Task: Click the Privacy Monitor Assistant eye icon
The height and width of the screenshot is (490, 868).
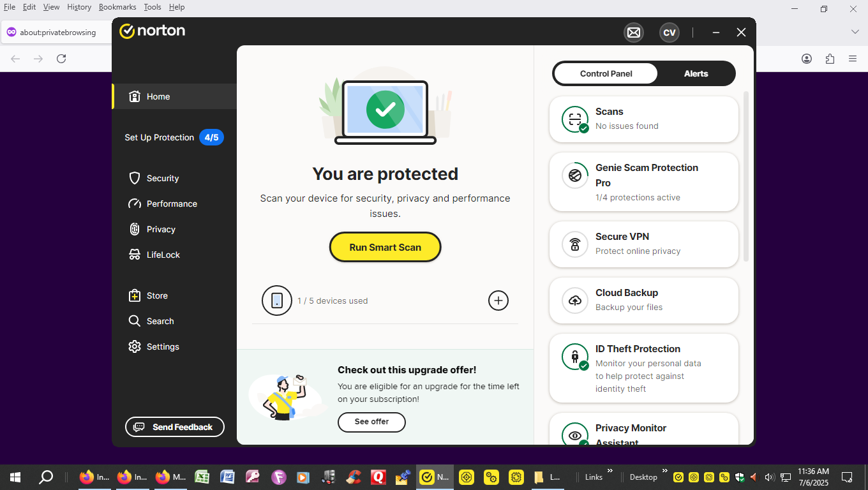Action: 575,435
